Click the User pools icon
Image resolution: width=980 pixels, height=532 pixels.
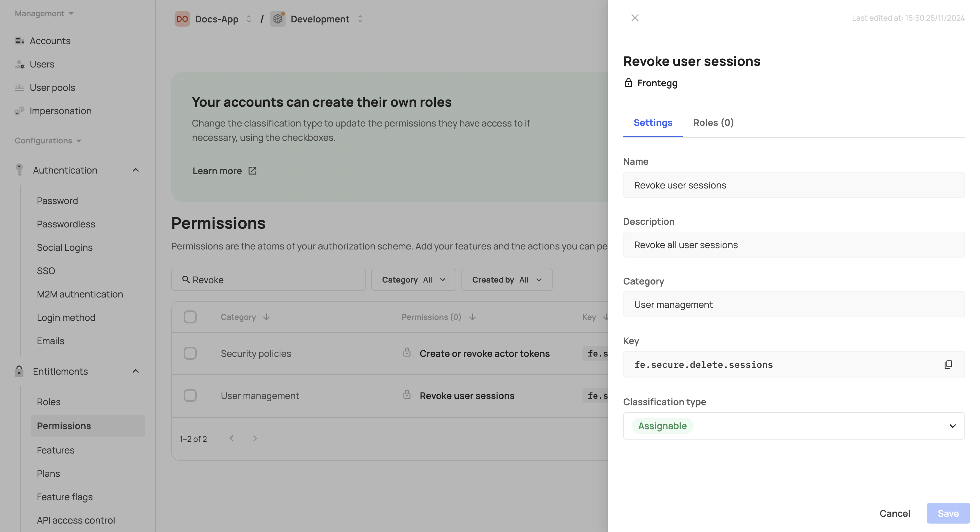pos(19,88)
